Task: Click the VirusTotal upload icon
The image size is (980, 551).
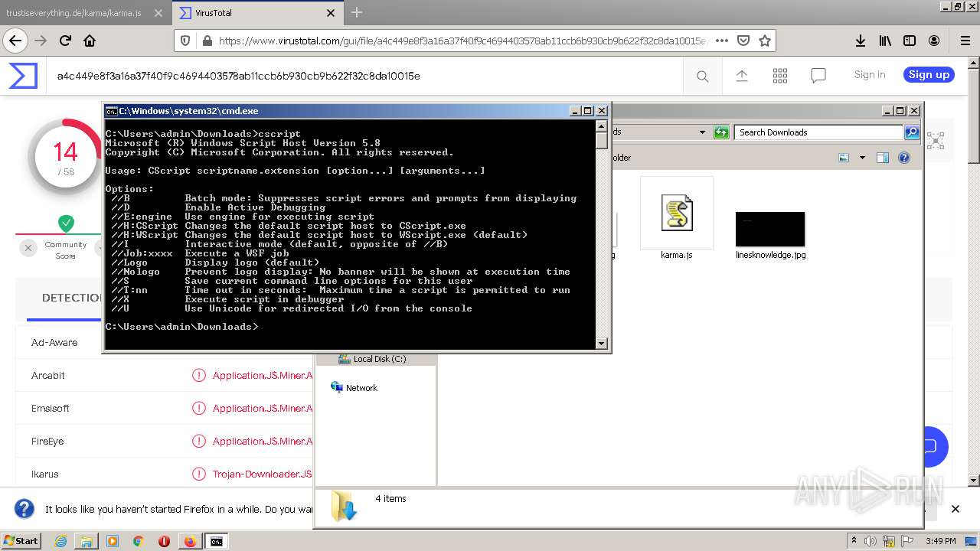Action: (x=741, y=76)
